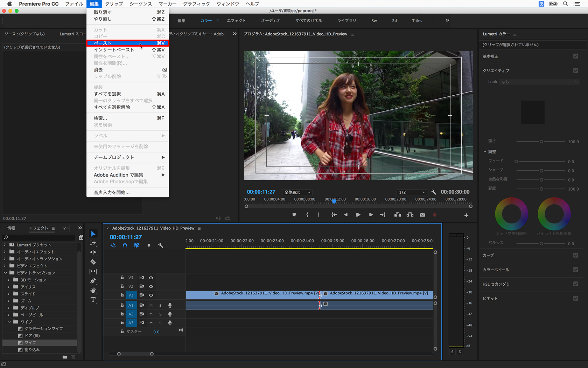Select the Type tool
This screenshot has height=368, width=588.
[x=93, y=300]
